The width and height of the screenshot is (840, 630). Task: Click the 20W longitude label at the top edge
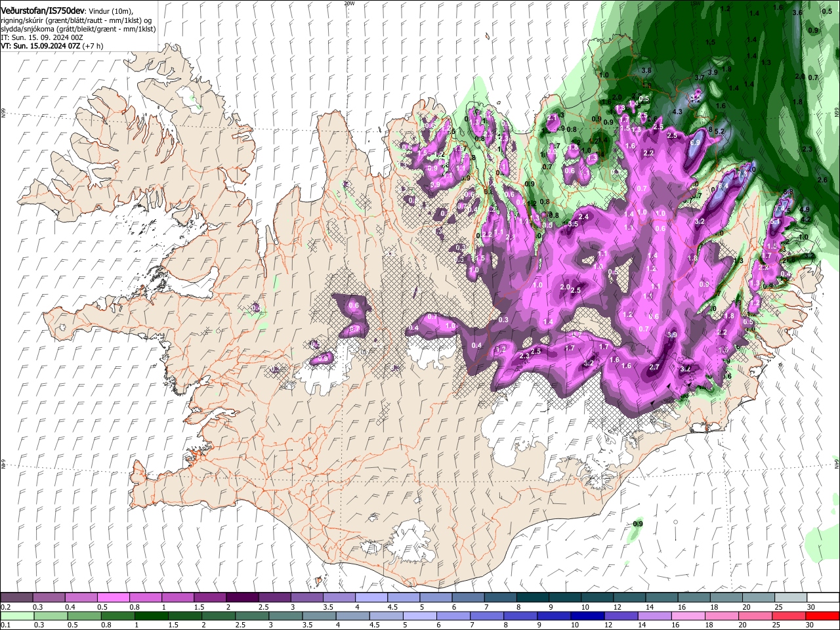click(349, 3)
